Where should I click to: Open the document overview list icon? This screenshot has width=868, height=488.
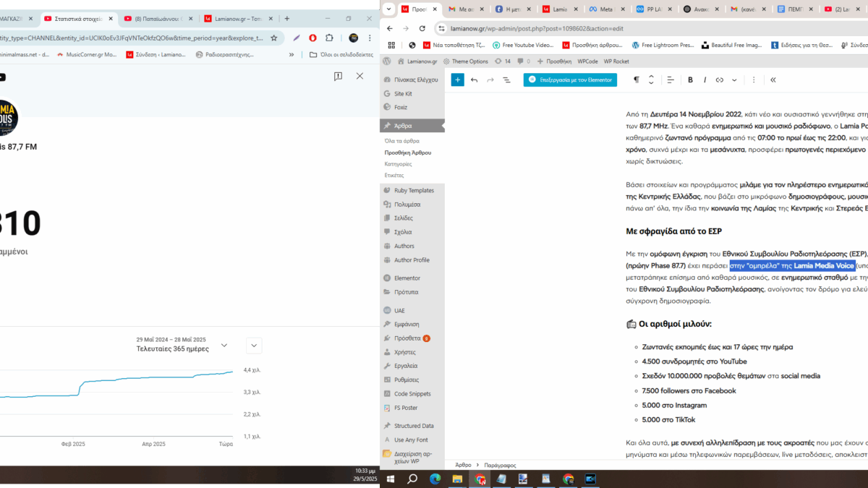point(506,80)
